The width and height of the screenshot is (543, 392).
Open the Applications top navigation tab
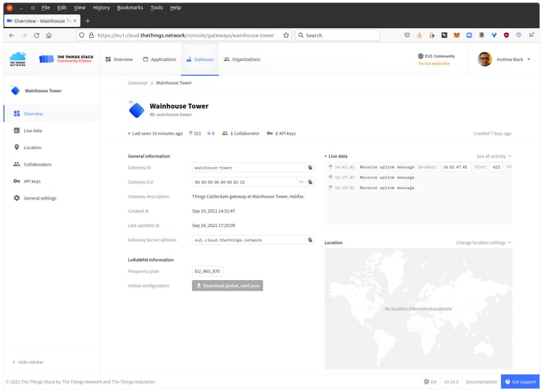160,59
